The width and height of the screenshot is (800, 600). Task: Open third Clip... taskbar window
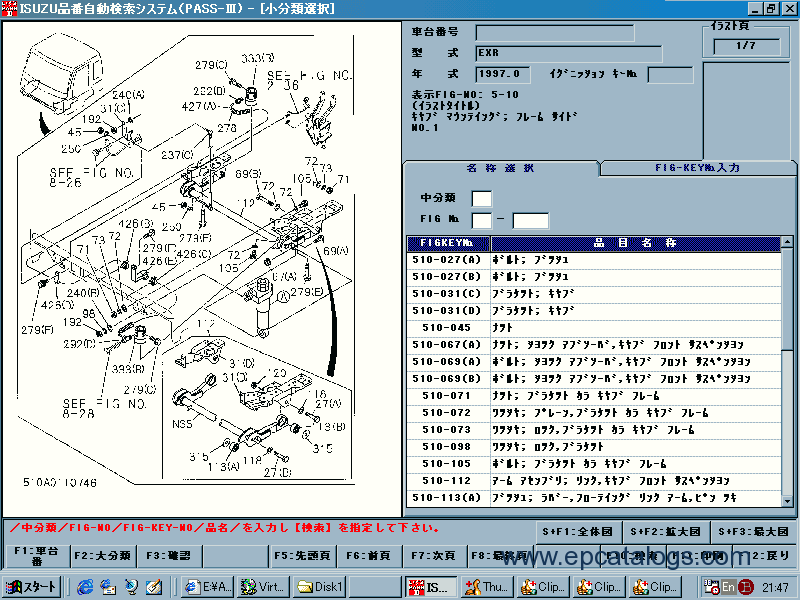tap(656, 587)
